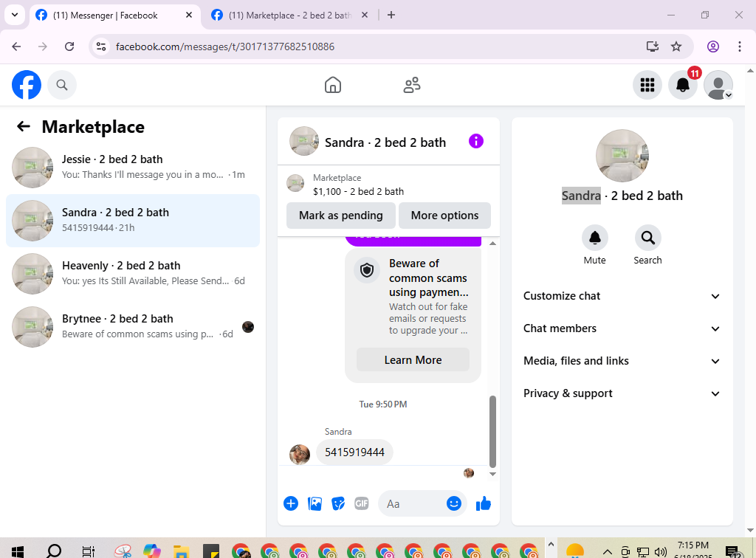Click the browser forward button
This screenshot has width=756, height=558.
pyautogui.click(x=43, y=46)
